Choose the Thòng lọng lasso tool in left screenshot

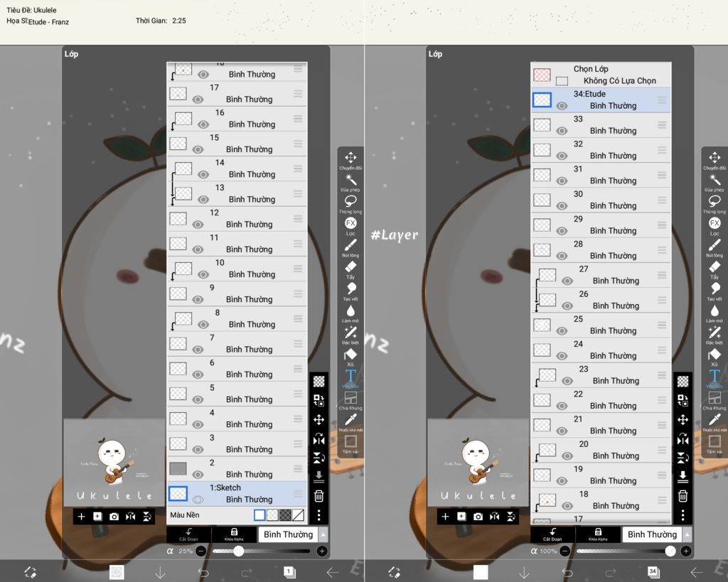pyautogui.click(x=350, y=204)
